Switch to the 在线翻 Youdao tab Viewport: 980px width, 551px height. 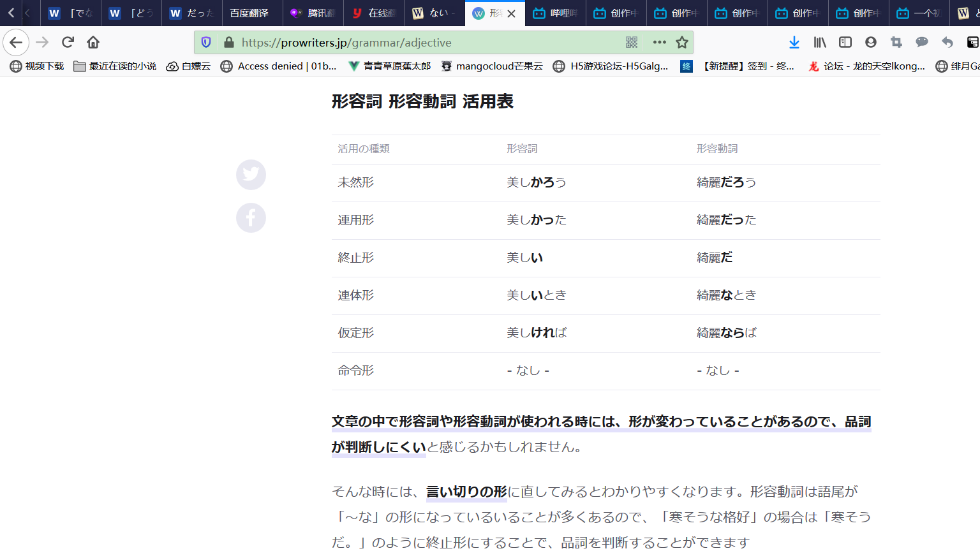374,13
